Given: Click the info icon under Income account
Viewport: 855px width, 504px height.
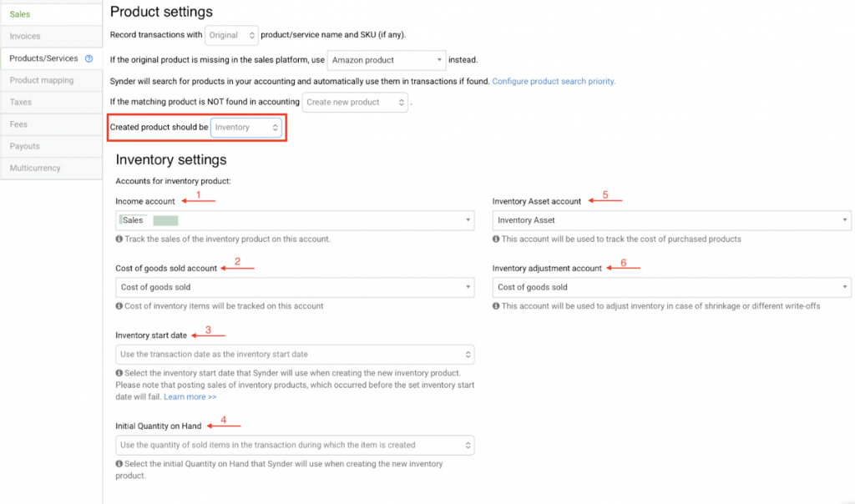Looking at the screenshot, I should (119, 239).
